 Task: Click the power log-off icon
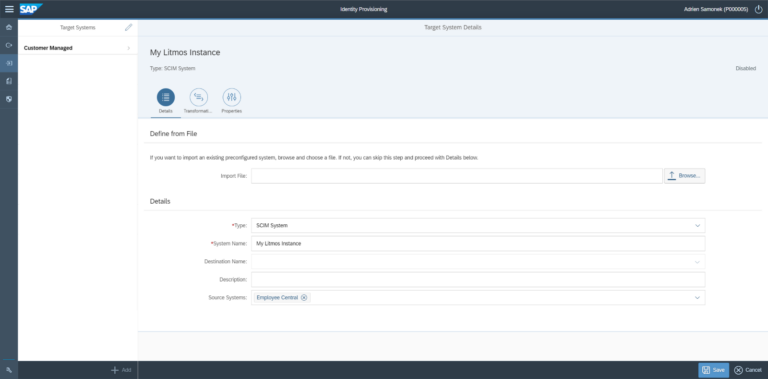[759, 9]
